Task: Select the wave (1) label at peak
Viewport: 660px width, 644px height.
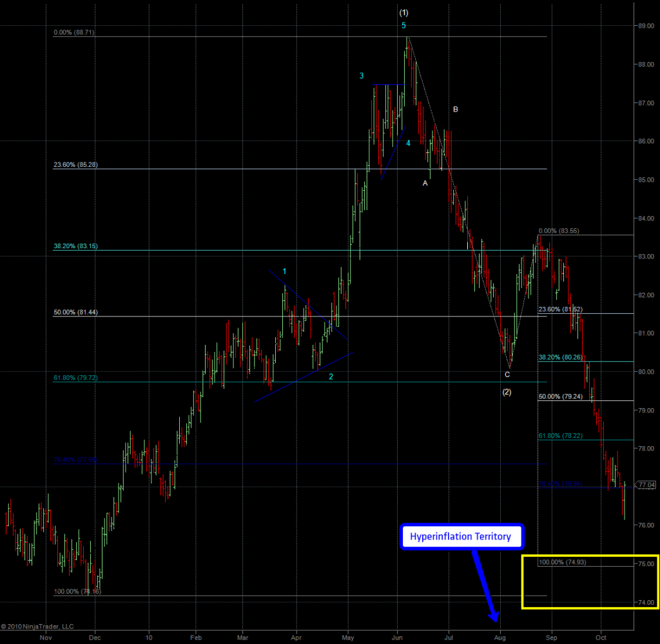Action: pos(403,12)
